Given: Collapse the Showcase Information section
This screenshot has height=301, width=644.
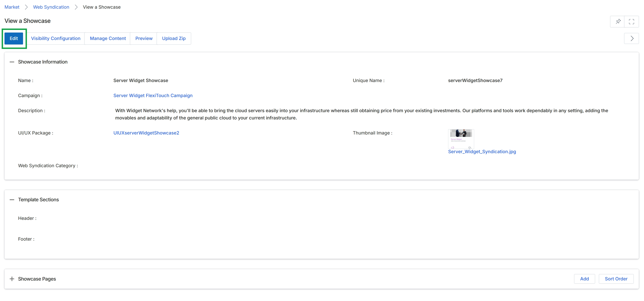Looking at the screenshot, I should (x=12, y=62).
